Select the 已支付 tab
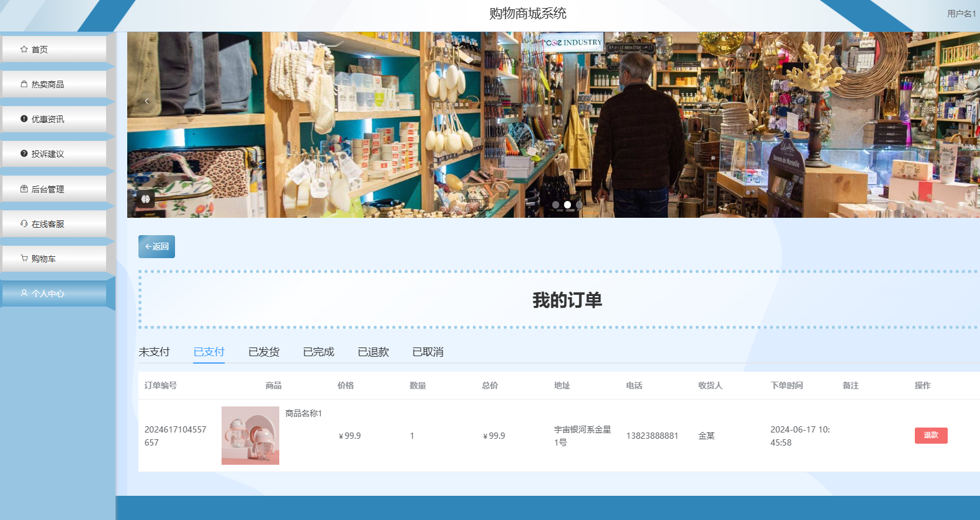 pyautogui.click(x=209, y=352)
